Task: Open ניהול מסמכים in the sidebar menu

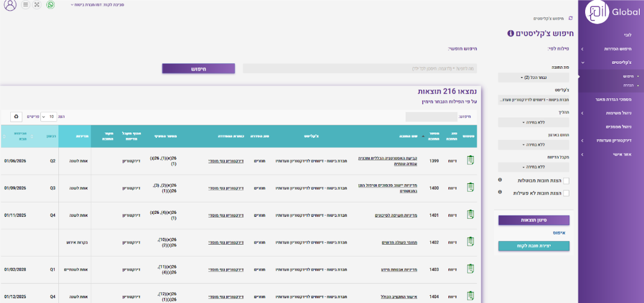Action: 618,127
